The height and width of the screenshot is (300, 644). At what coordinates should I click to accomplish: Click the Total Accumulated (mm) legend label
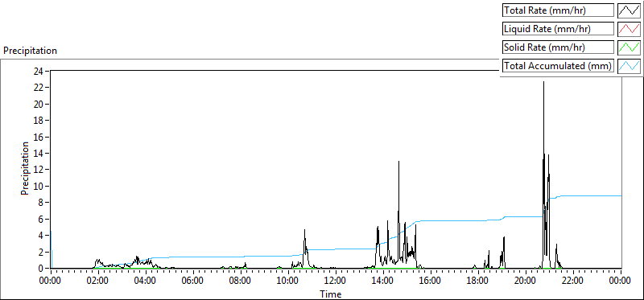pos(558,66)
